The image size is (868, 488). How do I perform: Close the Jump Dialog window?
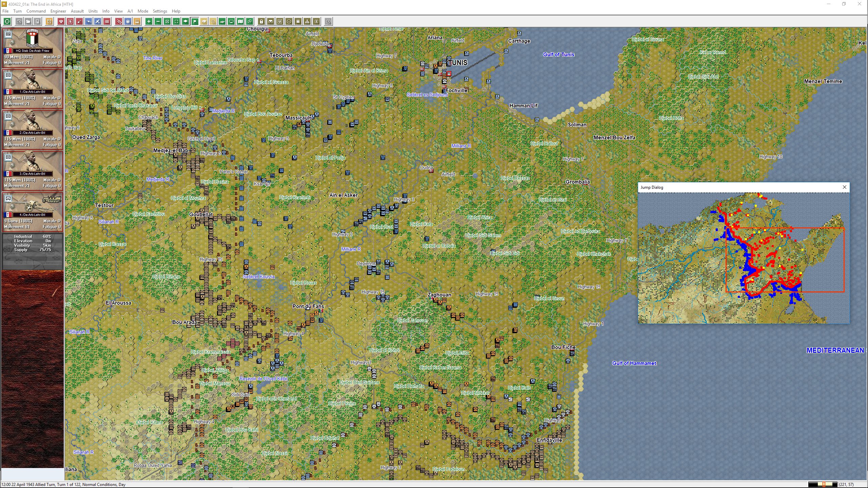point(844,187)
